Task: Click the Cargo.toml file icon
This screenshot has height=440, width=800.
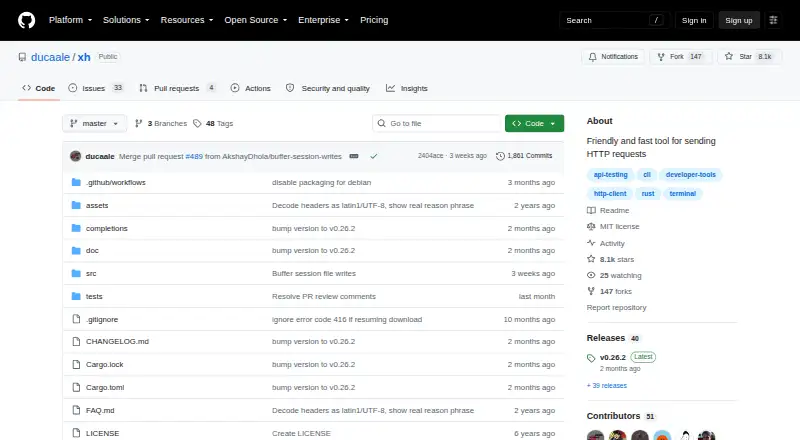Action: [76, 387]
